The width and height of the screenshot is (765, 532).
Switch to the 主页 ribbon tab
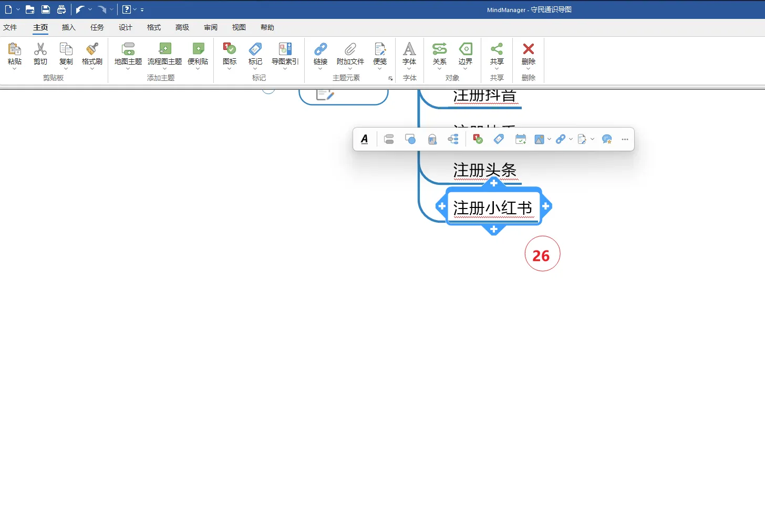point(40,27)
